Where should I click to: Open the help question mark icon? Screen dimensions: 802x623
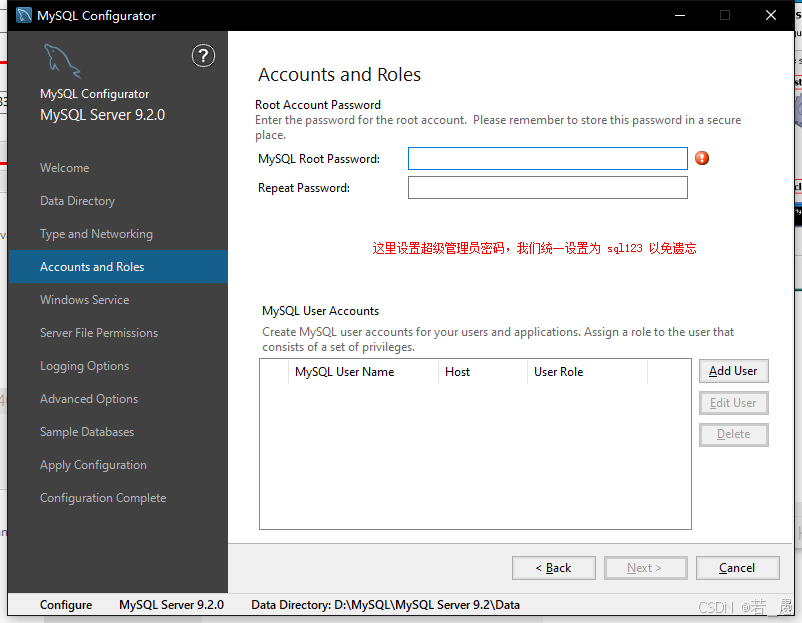pyautogui.click(x=203, y=56)
